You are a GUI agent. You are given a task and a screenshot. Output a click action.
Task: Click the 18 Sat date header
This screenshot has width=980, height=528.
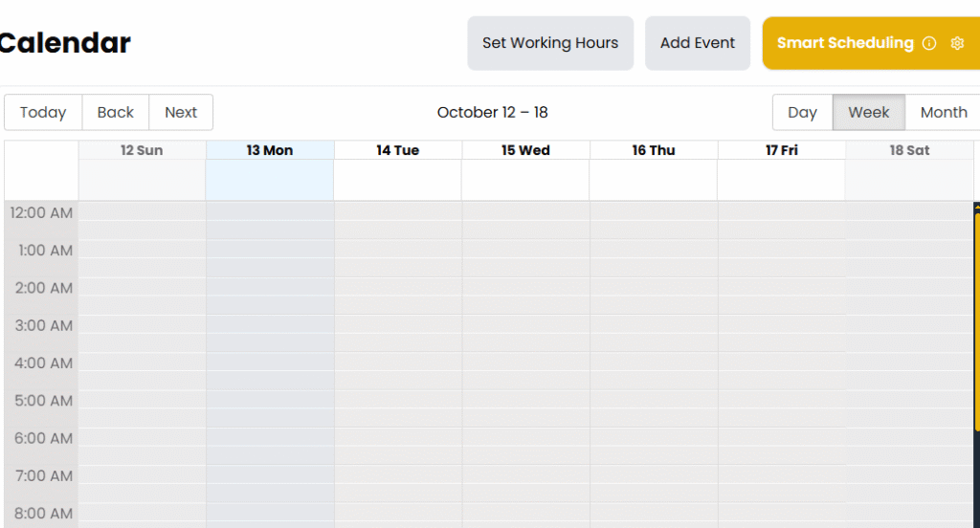pos(909,150)
